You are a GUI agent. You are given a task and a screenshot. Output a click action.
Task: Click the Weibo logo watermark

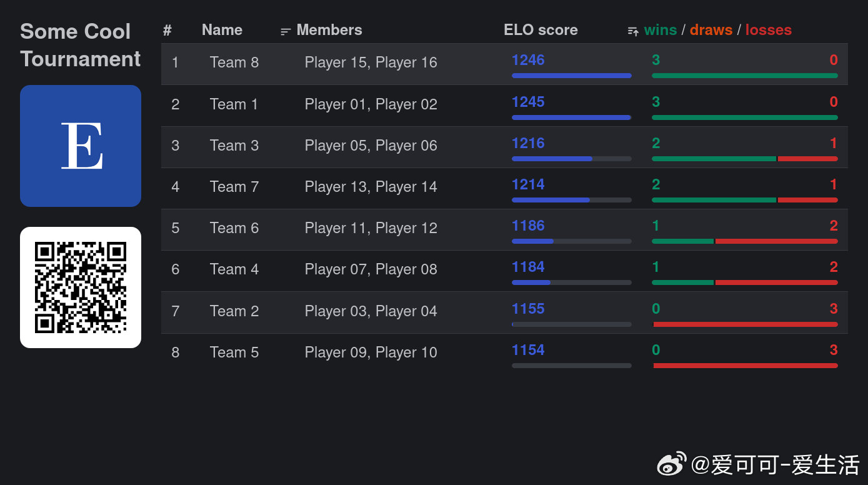click(671, 464)
